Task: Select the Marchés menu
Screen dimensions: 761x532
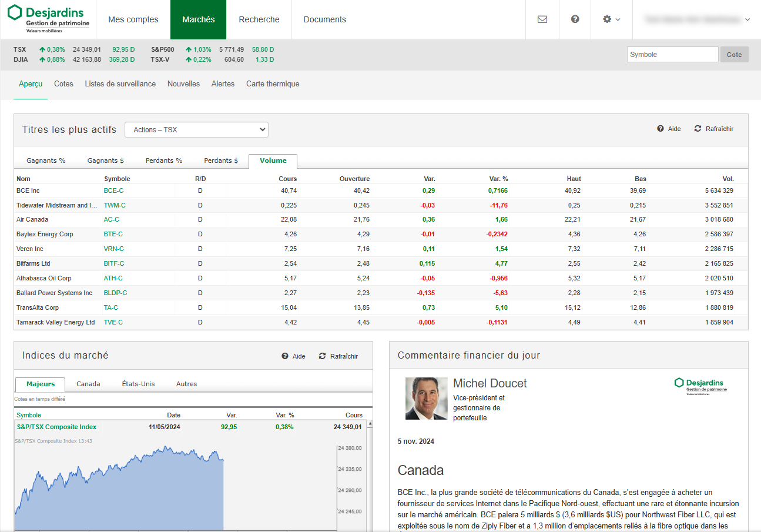Action: 199,19
